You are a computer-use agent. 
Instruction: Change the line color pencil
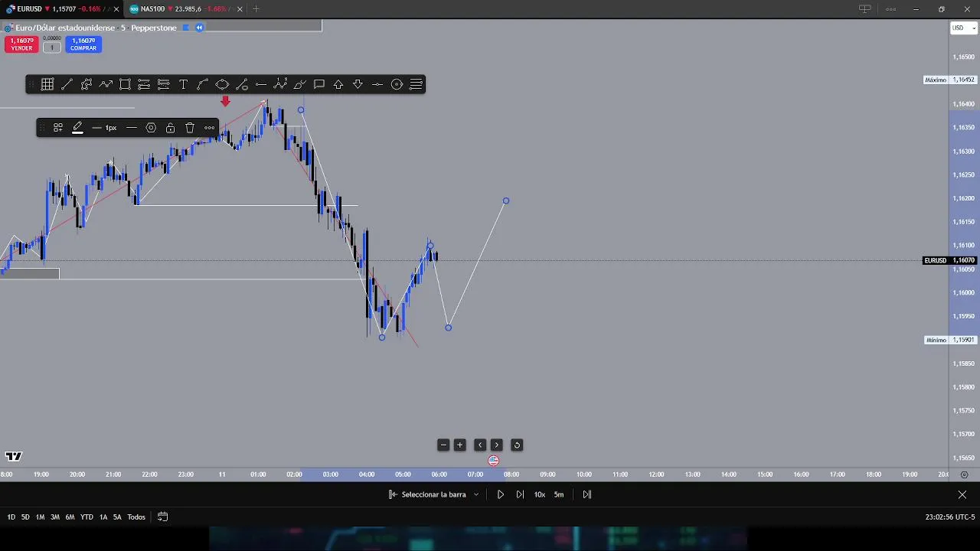coord(77,128)
